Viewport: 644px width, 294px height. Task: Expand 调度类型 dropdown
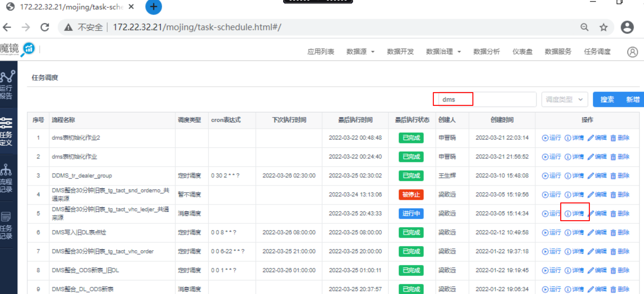click(564, 99)
